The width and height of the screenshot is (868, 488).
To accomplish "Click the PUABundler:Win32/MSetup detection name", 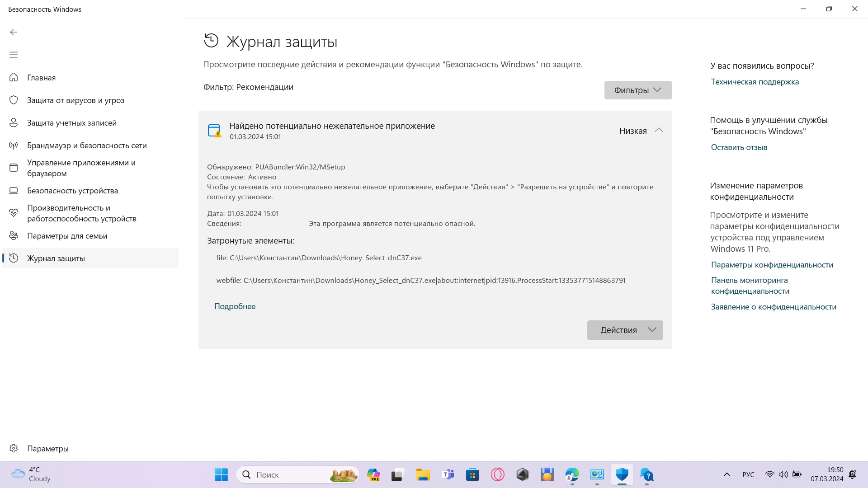I will [300, 167].
